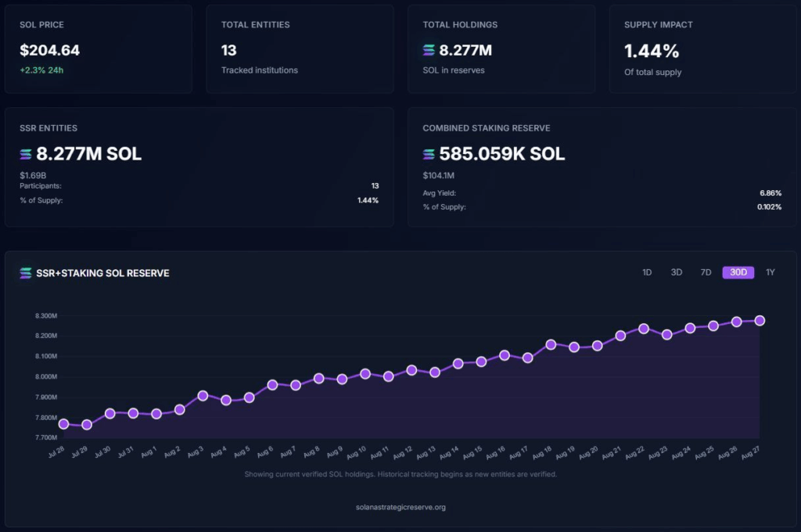Click the 585.059K SOL staking reserve figure

coord(502,154)
